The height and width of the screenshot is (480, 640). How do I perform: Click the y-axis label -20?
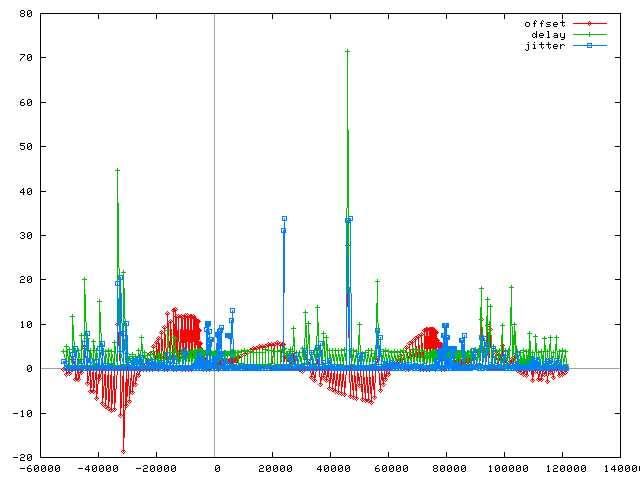(x=22, y=458)
